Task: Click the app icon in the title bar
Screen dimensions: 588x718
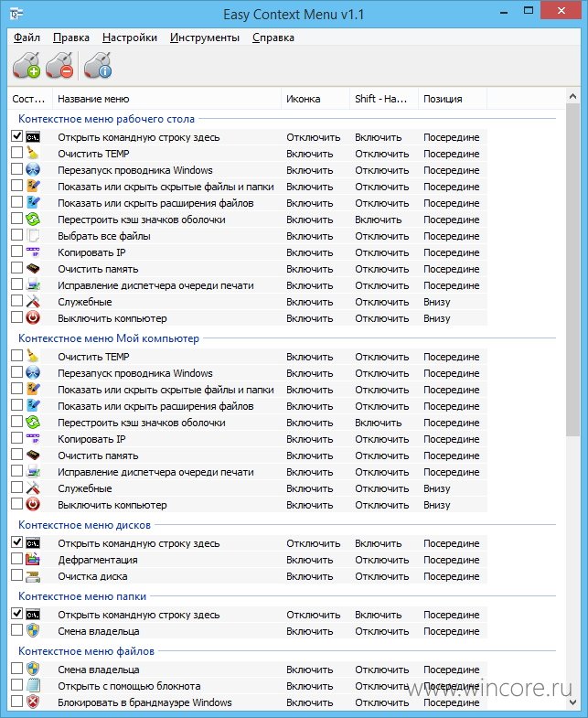Action: pos(17,14)
